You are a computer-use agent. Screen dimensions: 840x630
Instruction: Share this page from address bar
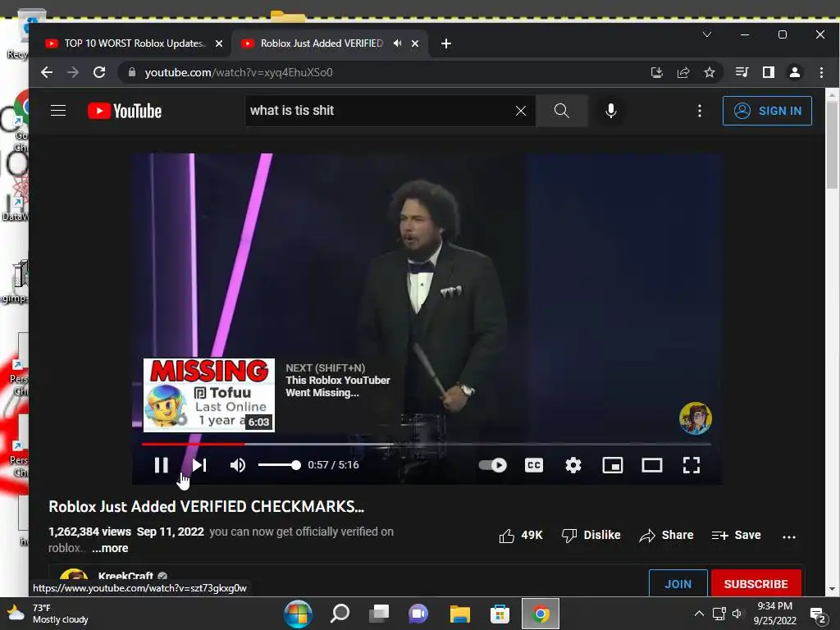coord(683,72)
